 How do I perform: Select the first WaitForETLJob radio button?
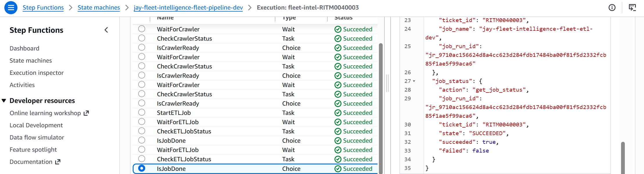click(142, 122)
